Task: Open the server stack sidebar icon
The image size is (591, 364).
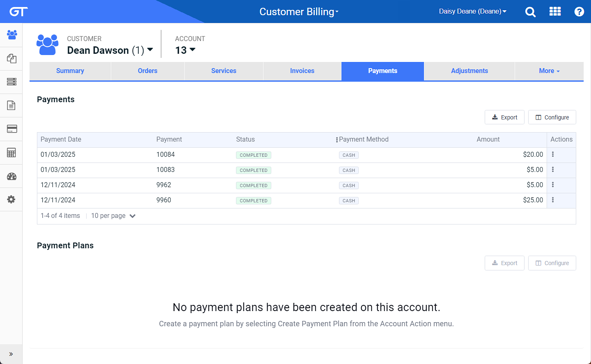Action: pyautogui.click(x=11, y=82)
